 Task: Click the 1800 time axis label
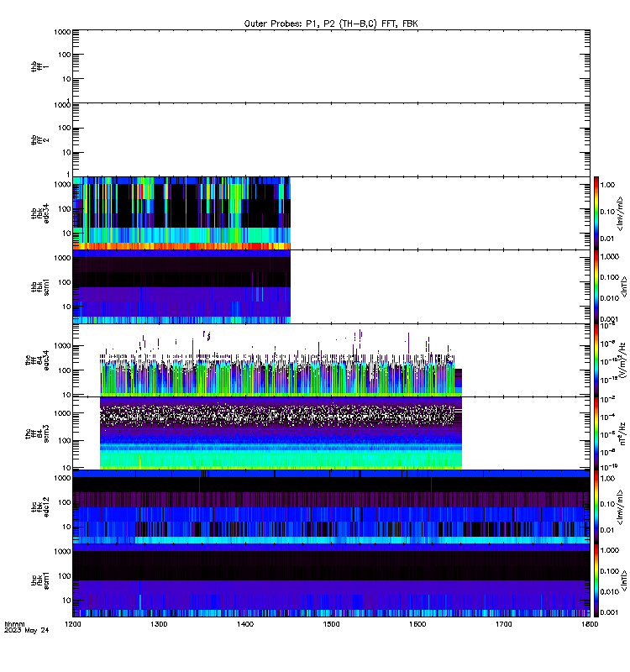(590, 624)
